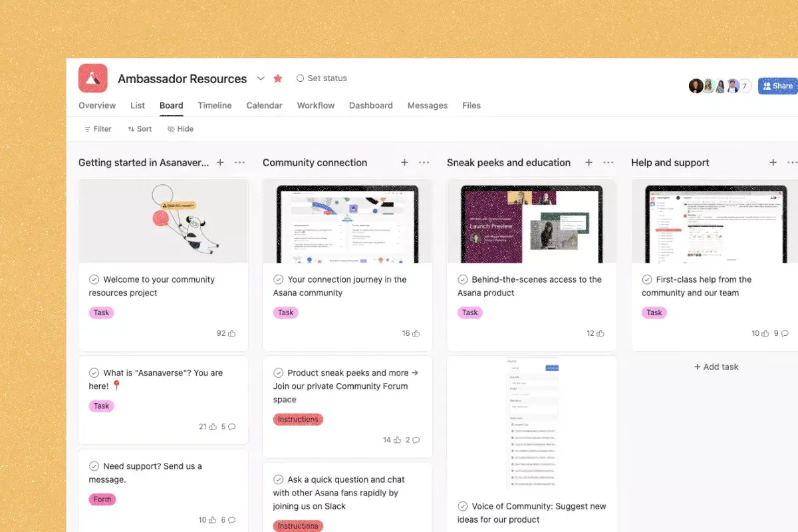Open the Sort options
The width and height of the screenshot is (798, 532).
pyautogui.click(x=139, y=128)
